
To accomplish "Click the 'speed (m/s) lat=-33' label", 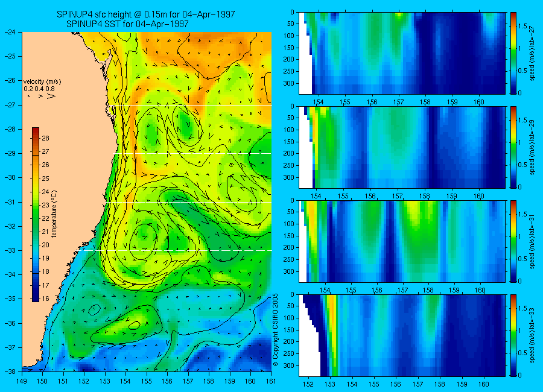I will click(x=532, y=337).
